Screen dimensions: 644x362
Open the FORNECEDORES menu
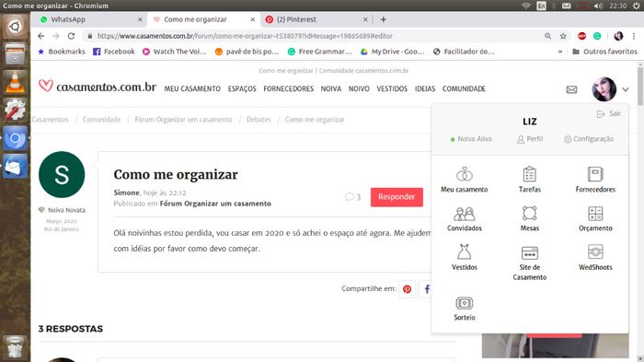[x=288, y=88]
